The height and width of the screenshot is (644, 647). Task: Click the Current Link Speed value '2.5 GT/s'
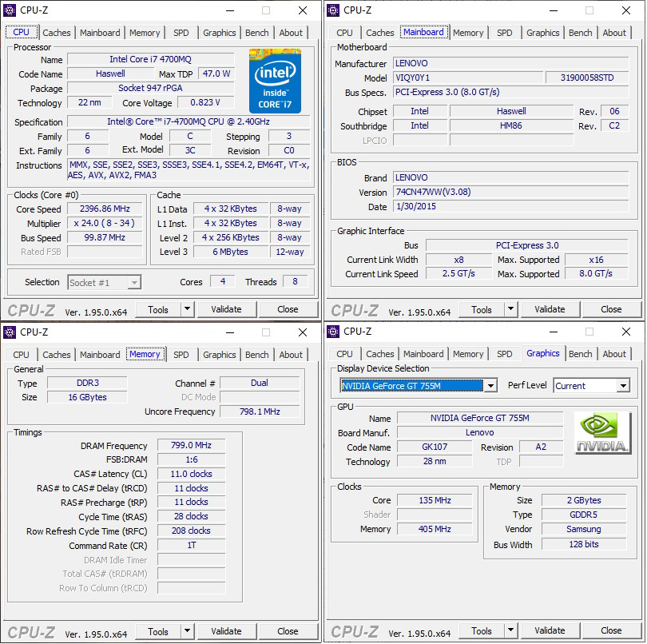coord(458,273)
